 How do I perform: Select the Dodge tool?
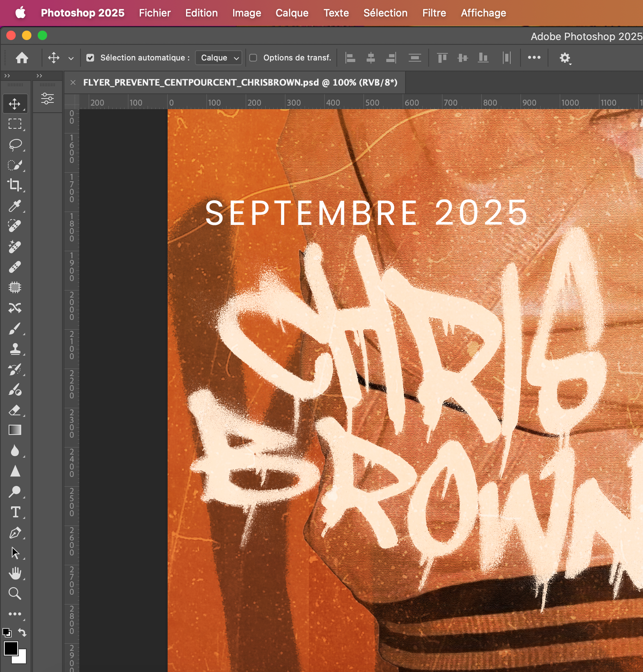pyautogui.click(x=15, y=491)
